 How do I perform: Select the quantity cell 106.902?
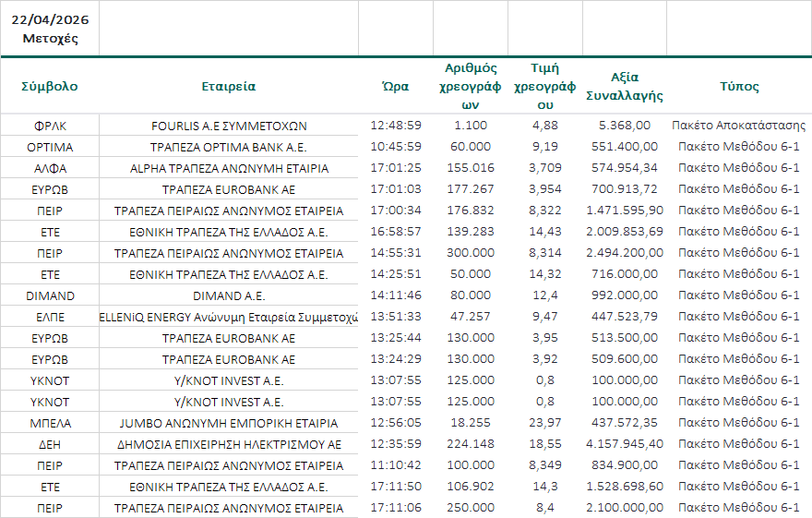[471, 487]
